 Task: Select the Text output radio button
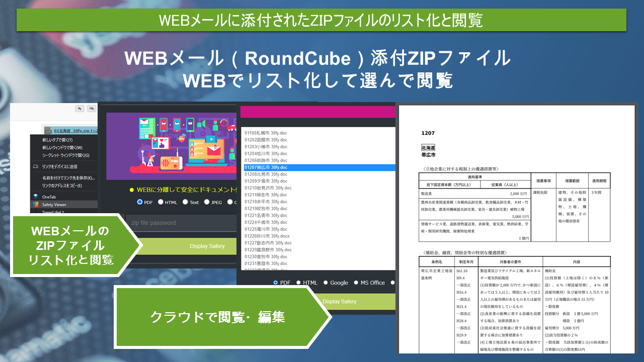tap(184, 202)
